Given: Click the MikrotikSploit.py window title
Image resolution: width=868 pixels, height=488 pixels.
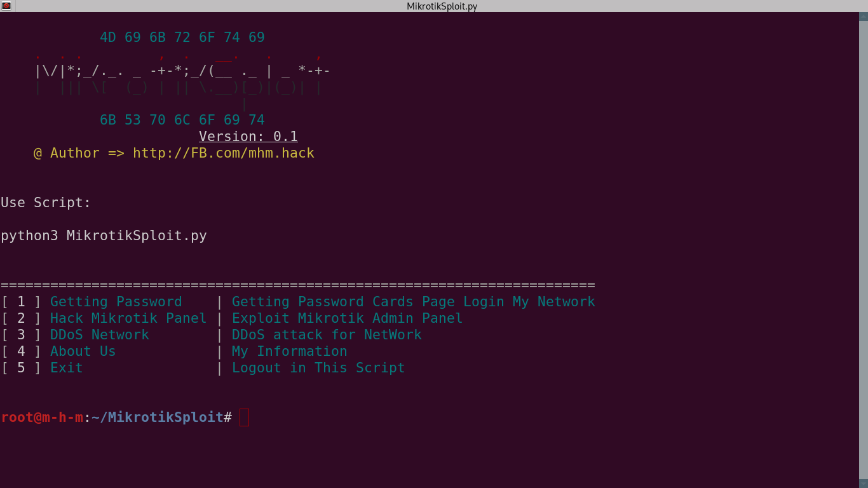Looking at the screenshot, I should (442, 6).
